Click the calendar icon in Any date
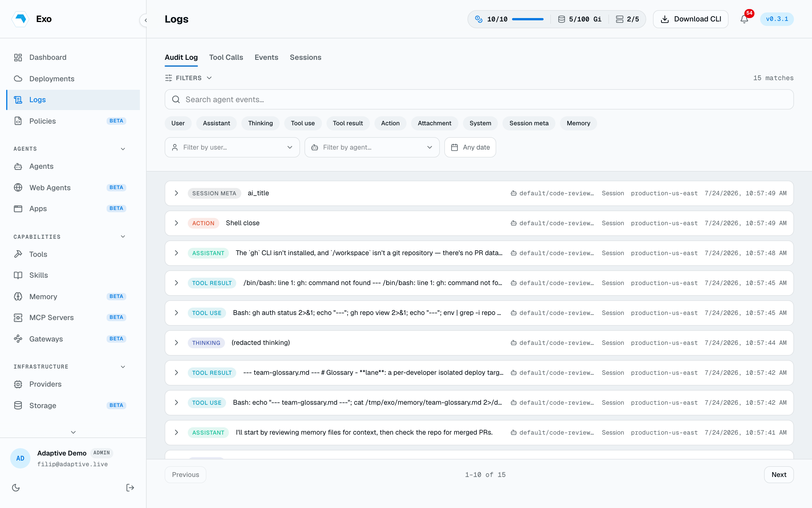Viewport: 812px width, 508px height. coord(454,147)
